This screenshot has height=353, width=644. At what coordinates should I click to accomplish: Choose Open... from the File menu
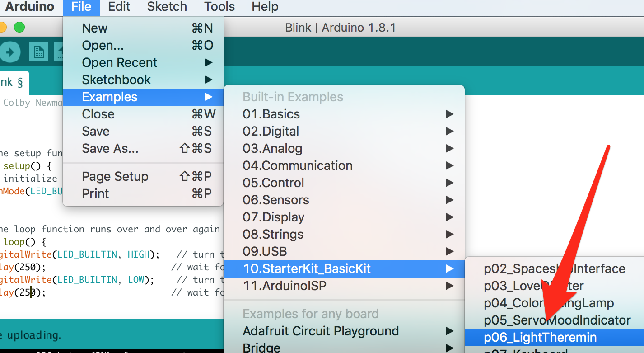coord(143,45)
